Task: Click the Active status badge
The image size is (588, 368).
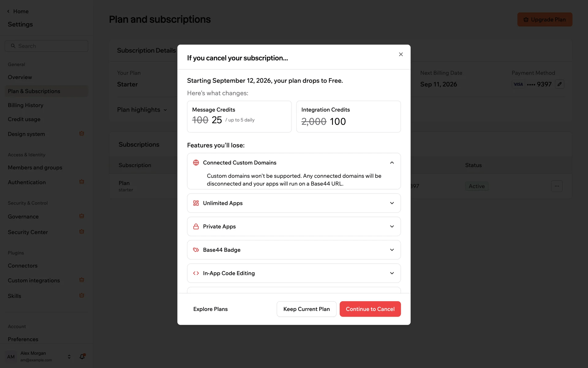Action: pos(477,186)
